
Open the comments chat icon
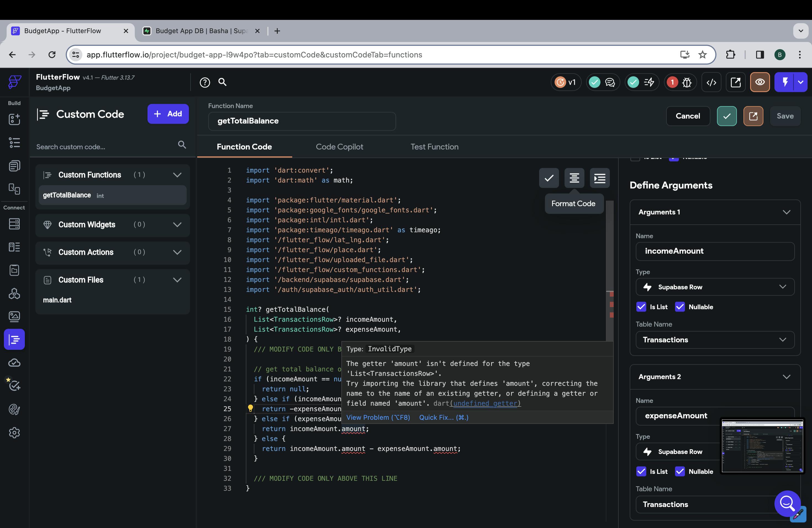click(610, 82)
